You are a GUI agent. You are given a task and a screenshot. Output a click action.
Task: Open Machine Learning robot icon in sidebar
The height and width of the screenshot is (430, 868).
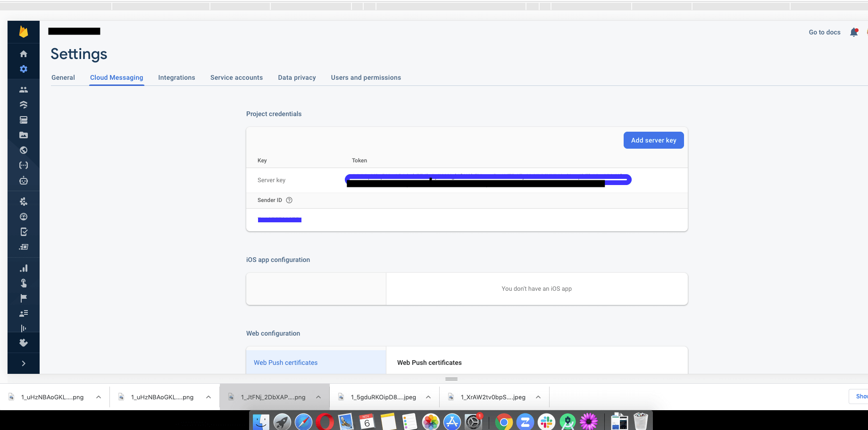tap(24, 180)
